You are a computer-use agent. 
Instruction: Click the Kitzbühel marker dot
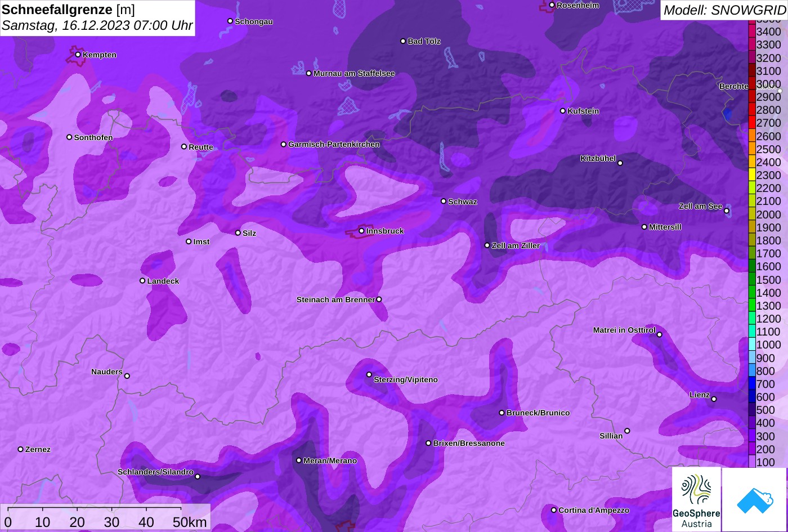(x=620, y=163)
